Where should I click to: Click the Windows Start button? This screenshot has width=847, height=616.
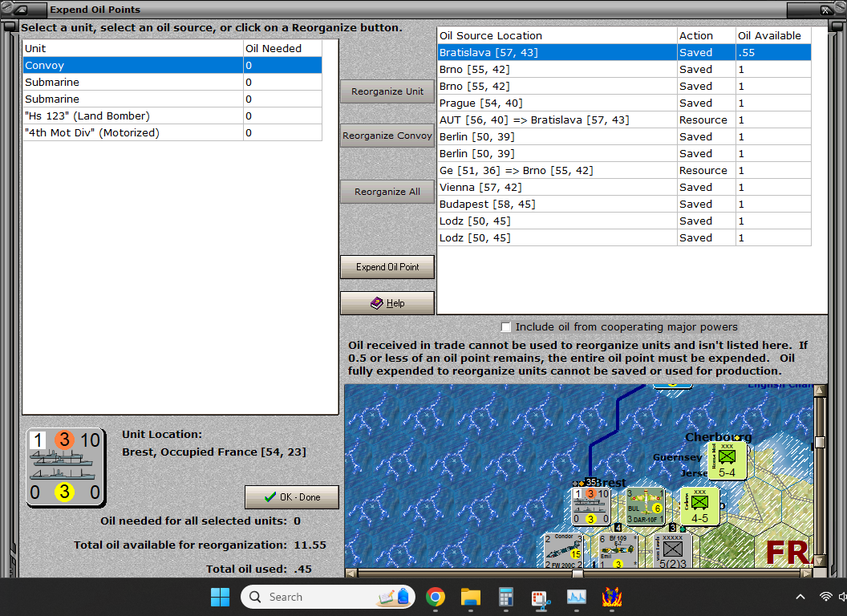coord(220,597)
